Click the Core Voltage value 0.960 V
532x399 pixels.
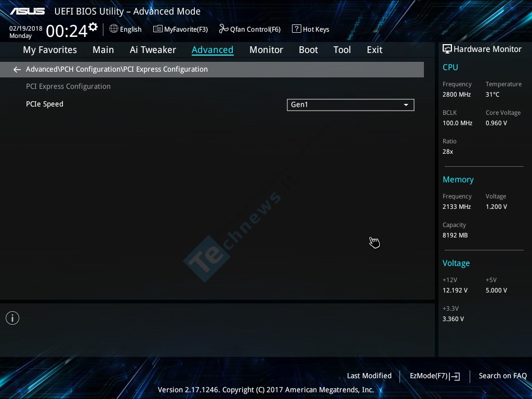click(x=496, y=123)
